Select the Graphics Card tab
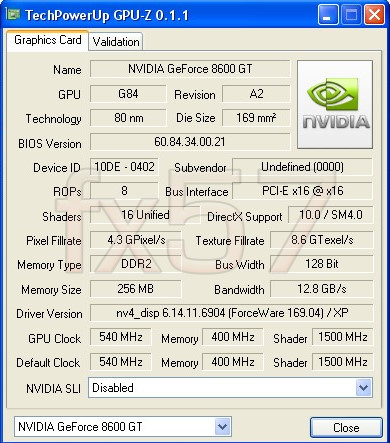This screenshot has width=390, height=443. (48, 40)
